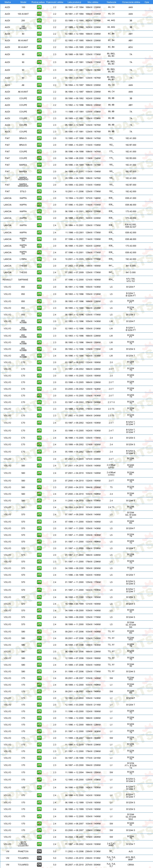Click the Lata produkcji column header

click(x=74, y=2)
